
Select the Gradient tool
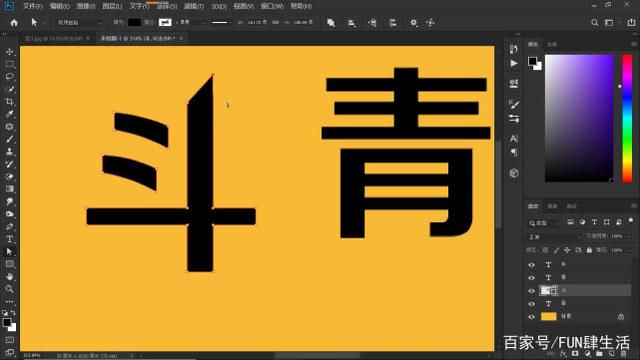9,189
